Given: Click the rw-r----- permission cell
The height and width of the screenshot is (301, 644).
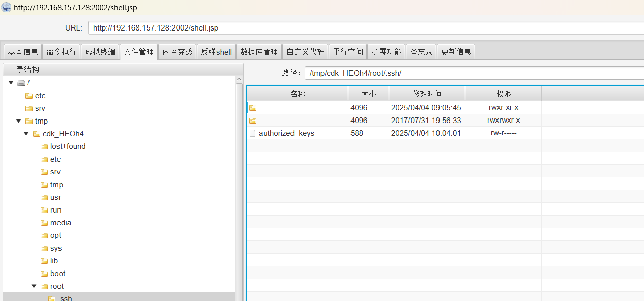Looking at the screenshot, I should [503, 133].
